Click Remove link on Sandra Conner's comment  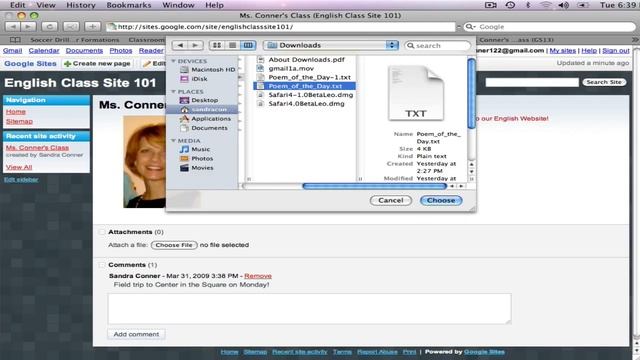coord(258,276)
